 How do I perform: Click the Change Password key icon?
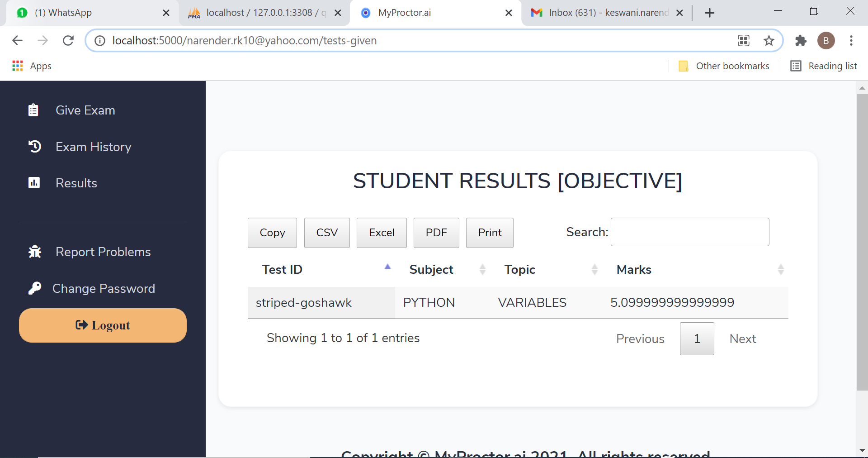point(35,288)
